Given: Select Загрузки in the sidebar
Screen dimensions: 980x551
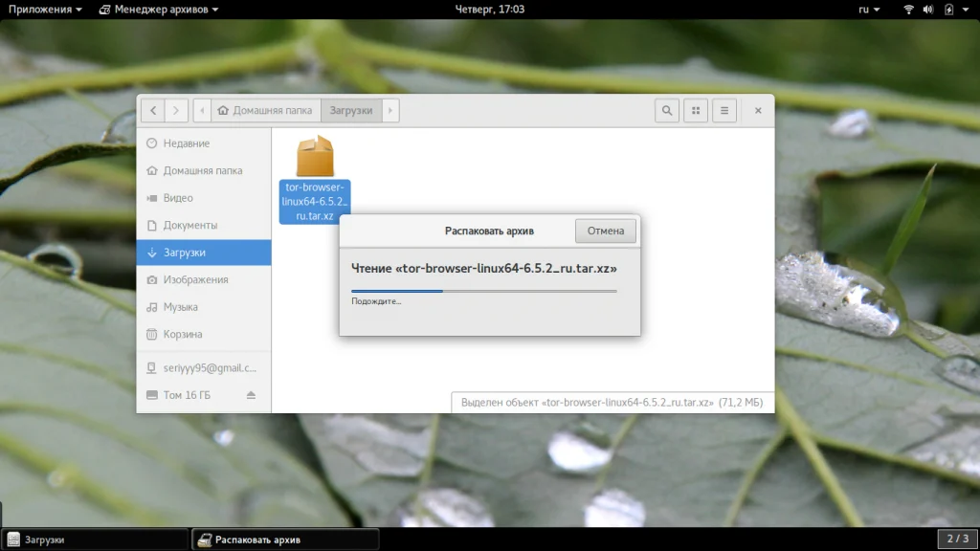Looking at the screenshot, I should [x=204, y=253].
